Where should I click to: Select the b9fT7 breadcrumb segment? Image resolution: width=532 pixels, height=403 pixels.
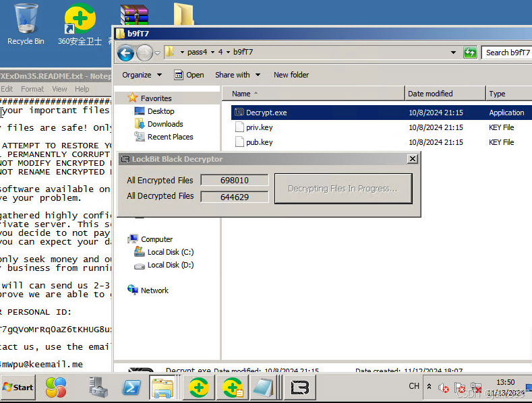tap(243, 52)
